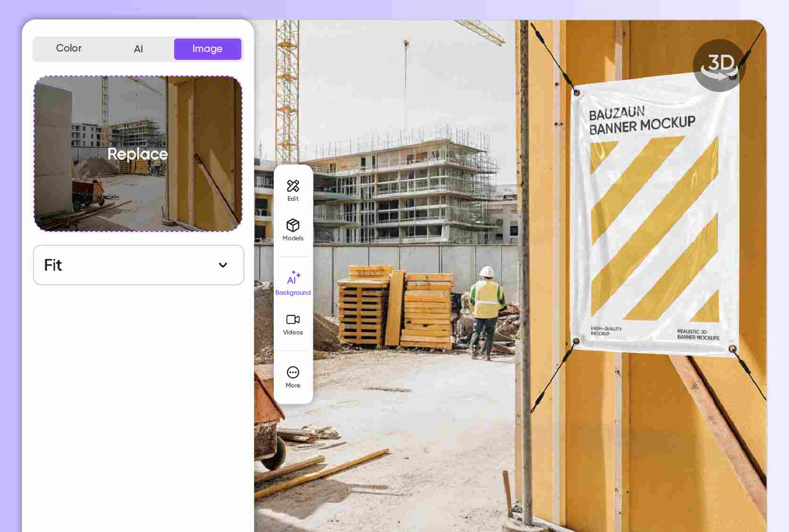Image resolution: width=789 pixels, height=532 pixels.
Task: Click the BAUZAUN BANNER MOCKUP title text
Action: tap(642, 120)
